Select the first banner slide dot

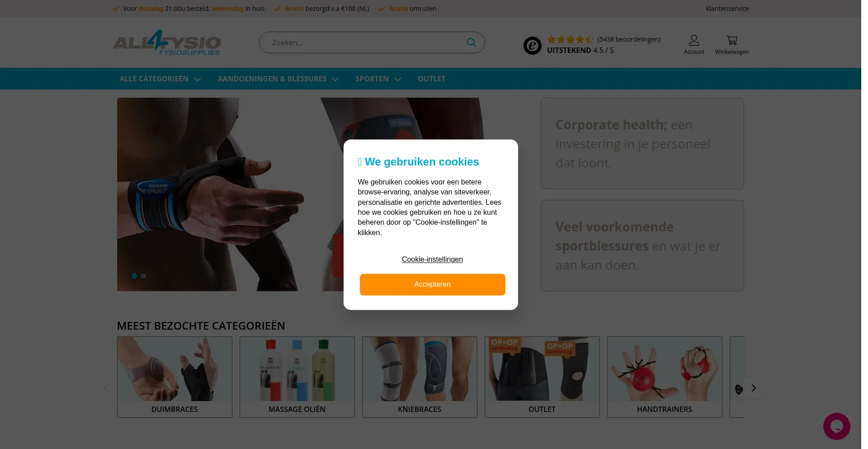click(134, 276)
